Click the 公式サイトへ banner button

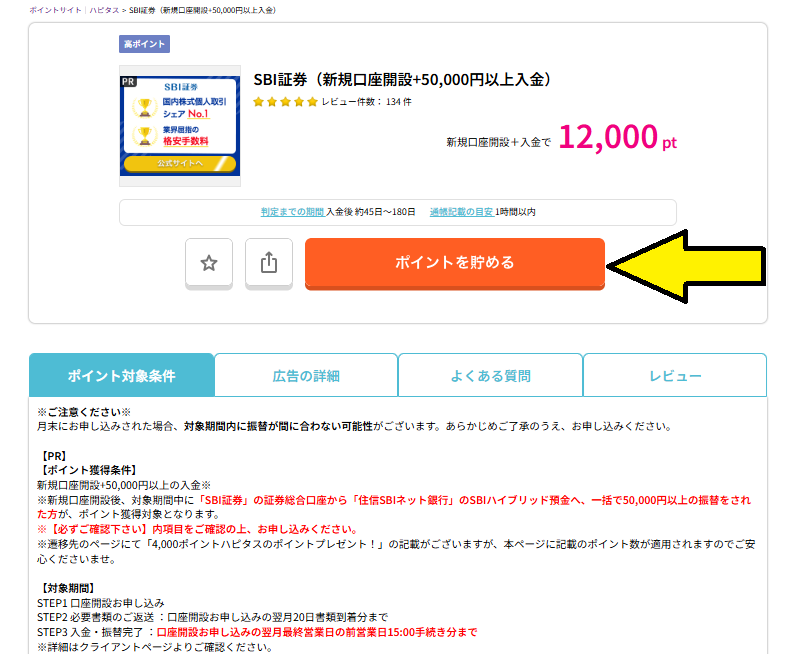coord(180,163)
